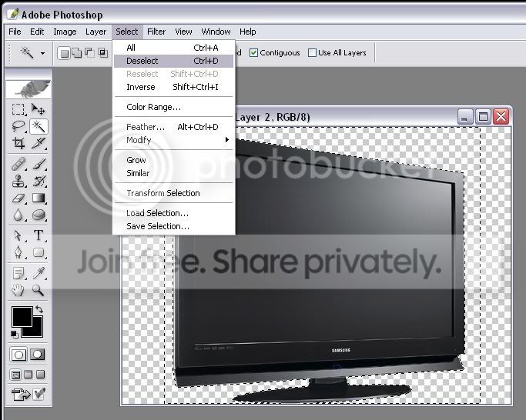The width and height of the screenshot is (526, 420).
Task: Choose New Selection mode in options bar
Action: [x=64, y=53]
